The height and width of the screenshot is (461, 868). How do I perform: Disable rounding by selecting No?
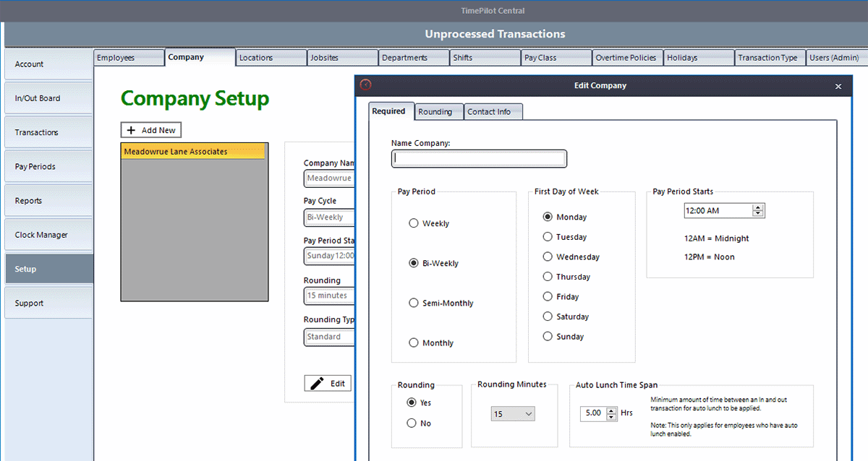(x=413, y=424)
